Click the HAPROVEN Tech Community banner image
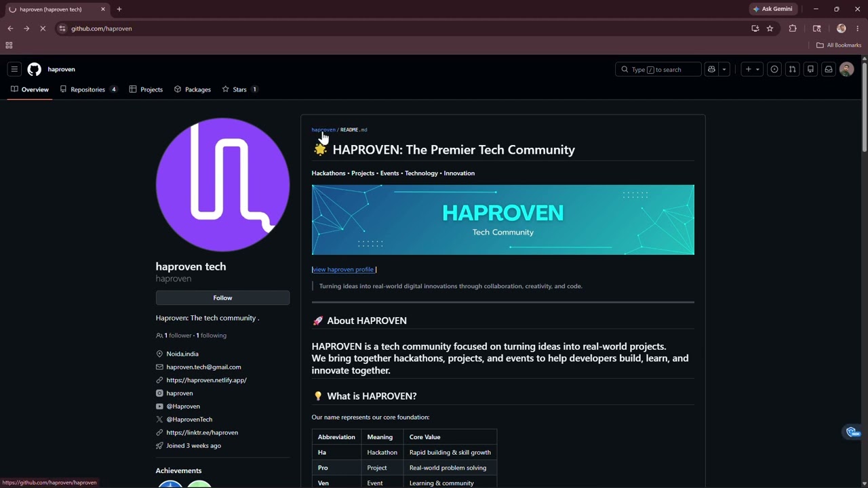 tap(502, 220)
